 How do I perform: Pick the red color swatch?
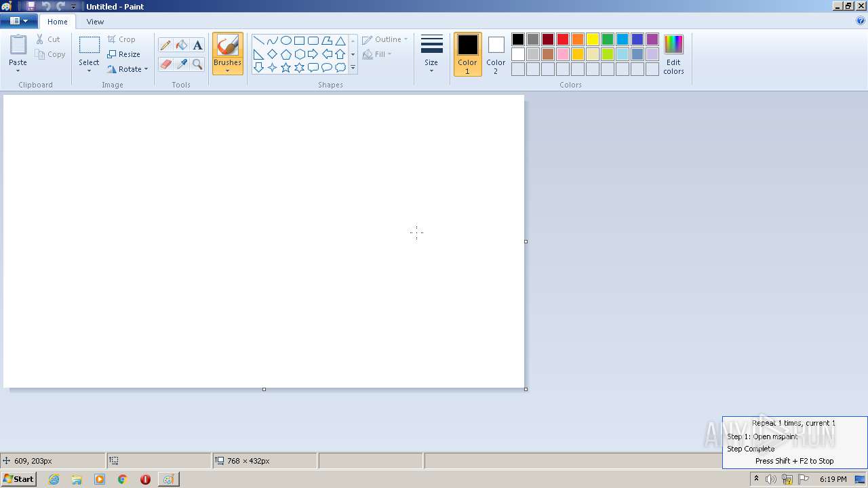[563, 39]
